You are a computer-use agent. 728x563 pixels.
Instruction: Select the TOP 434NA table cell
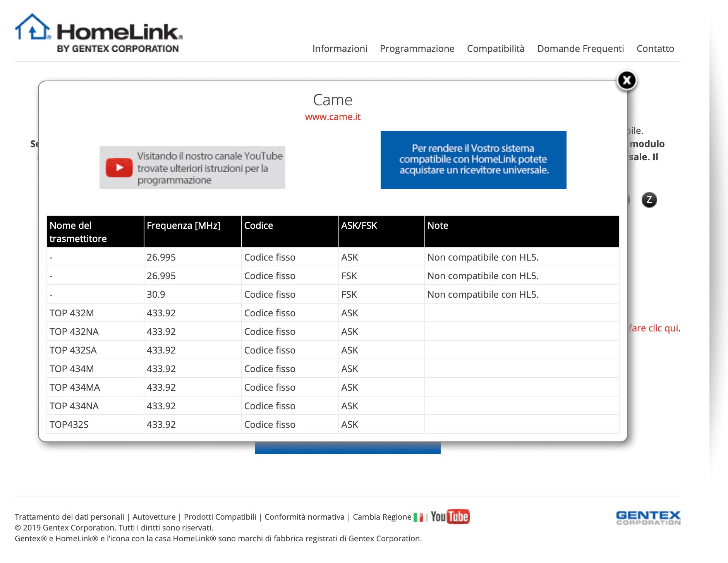click(x=95, y=406)
